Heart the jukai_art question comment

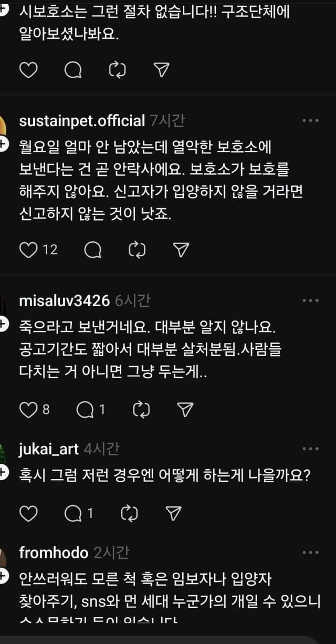pyautogui.click(x=28, y=513)
